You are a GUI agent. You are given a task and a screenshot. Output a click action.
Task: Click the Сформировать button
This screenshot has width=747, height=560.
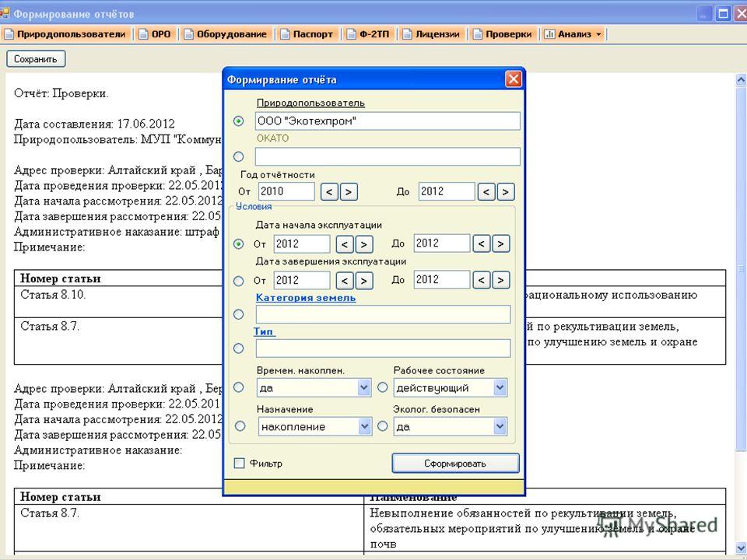pos(455,464)
